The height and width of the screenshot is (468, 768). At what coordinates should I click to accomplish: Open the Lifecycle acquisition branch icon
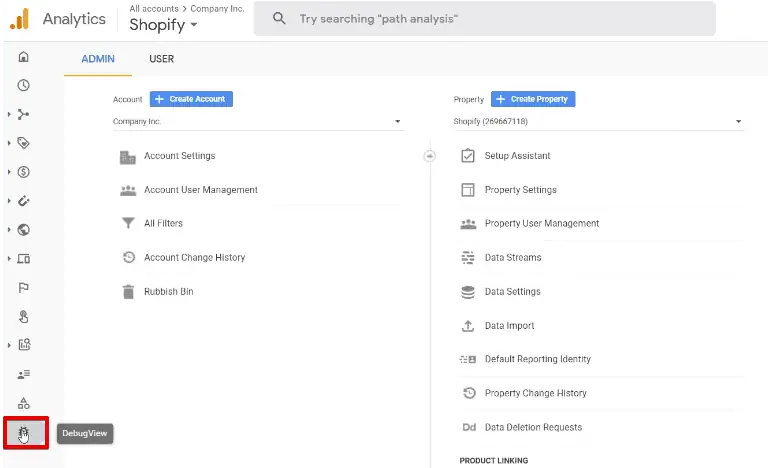click(x=24, y=114)
